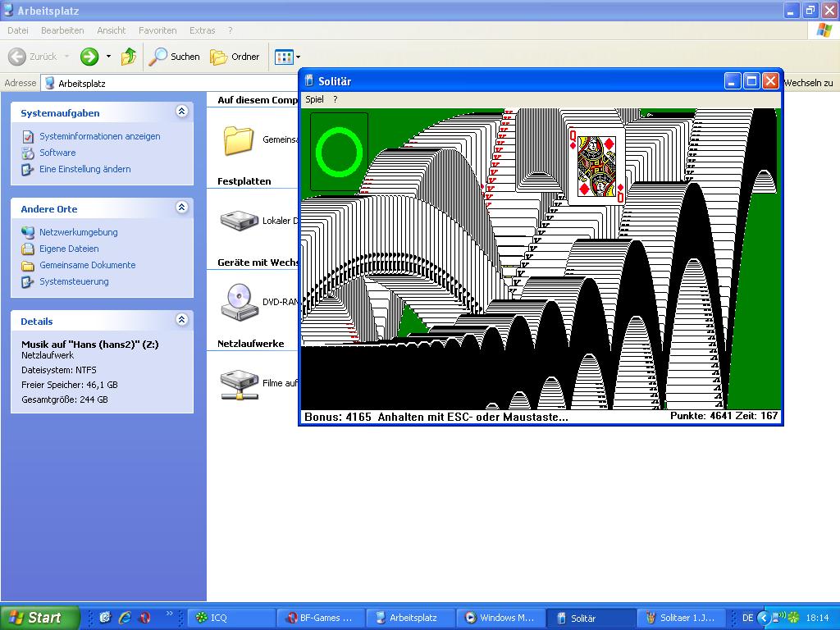Click the Solitär status bar Bonus text
The image size is (840, 630).
[337, 417]
